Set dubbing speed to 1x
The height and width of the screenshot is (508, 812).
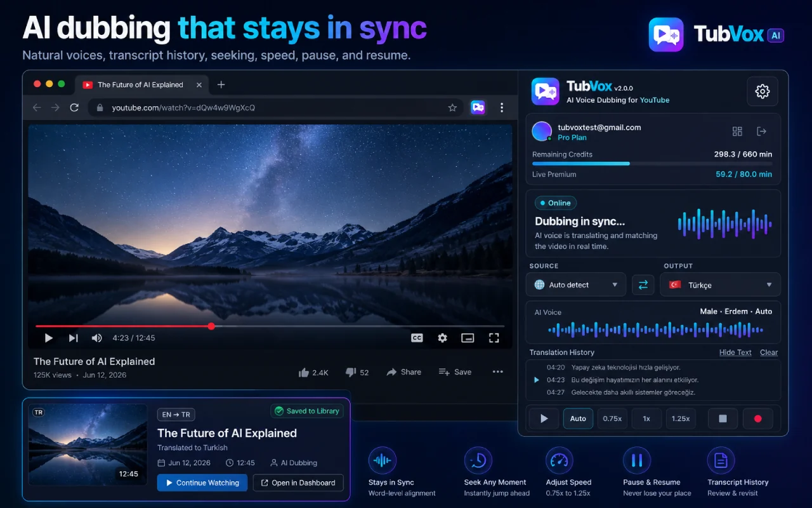pos(646,418)
